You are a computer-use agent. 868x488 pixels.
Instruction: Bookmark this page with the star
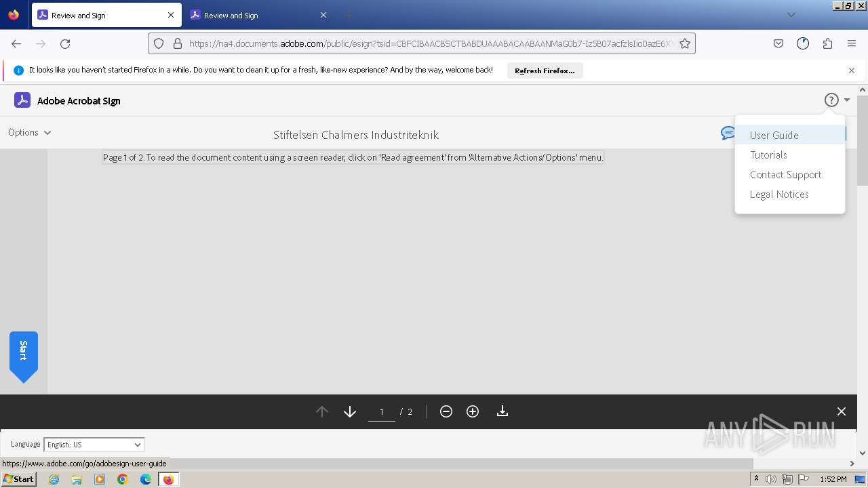[x=685, y=43]
